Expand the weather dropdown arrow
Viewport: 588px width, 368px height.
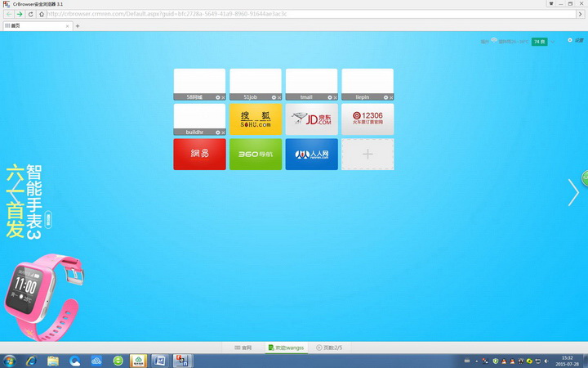pyautogui.click(x=552, y=42)
